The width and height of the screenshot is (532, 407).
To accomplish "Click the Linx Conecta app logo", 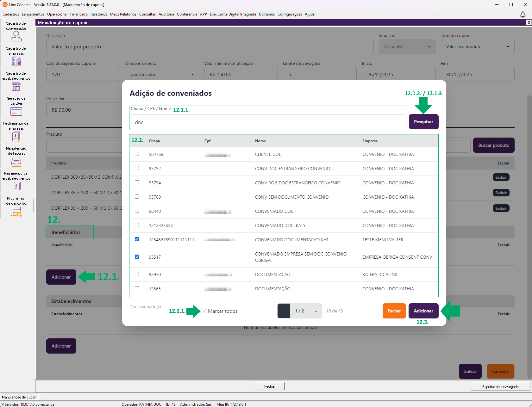I will [x=5, y=4].
